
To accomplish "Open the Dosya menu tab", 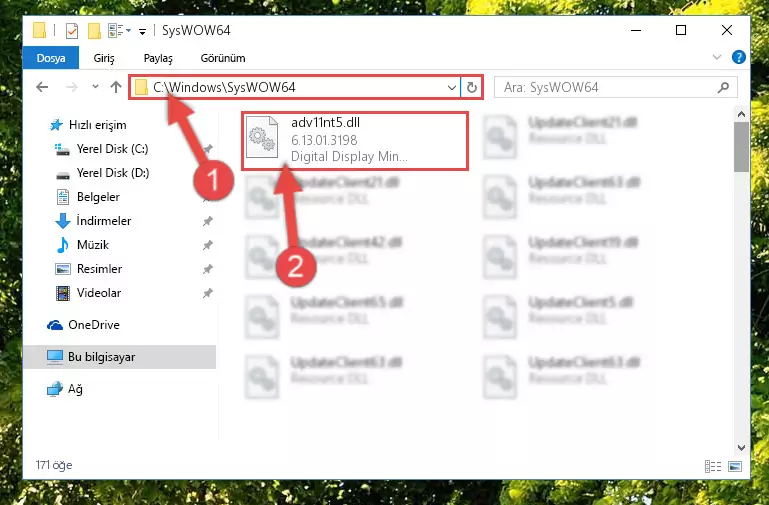I will pos(51,58).
